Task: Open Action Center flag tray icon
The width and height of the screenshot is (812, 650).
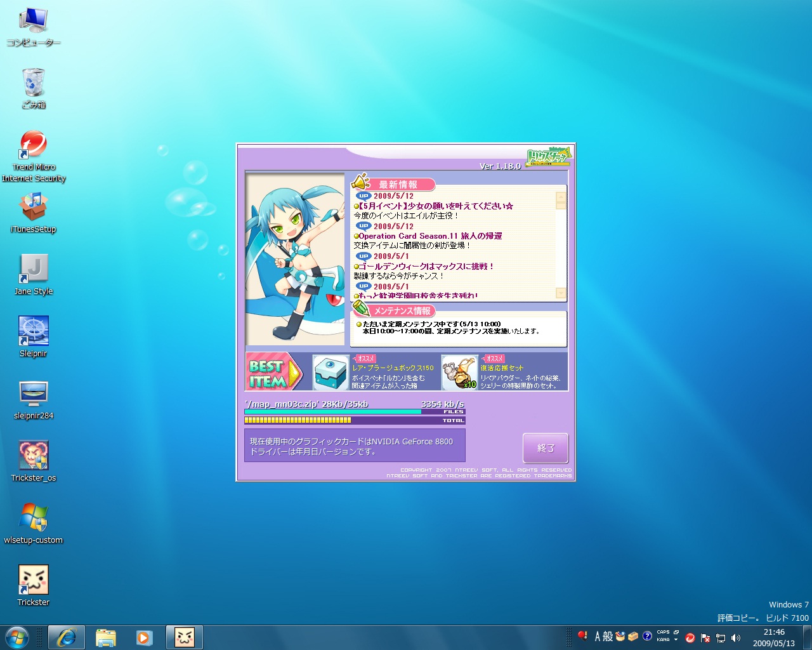Action: (705, 637)
